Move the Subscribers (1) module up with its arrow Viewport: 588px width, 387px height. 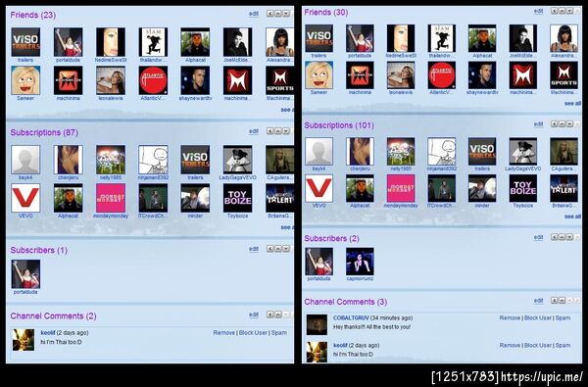click(x=278, y=249)
